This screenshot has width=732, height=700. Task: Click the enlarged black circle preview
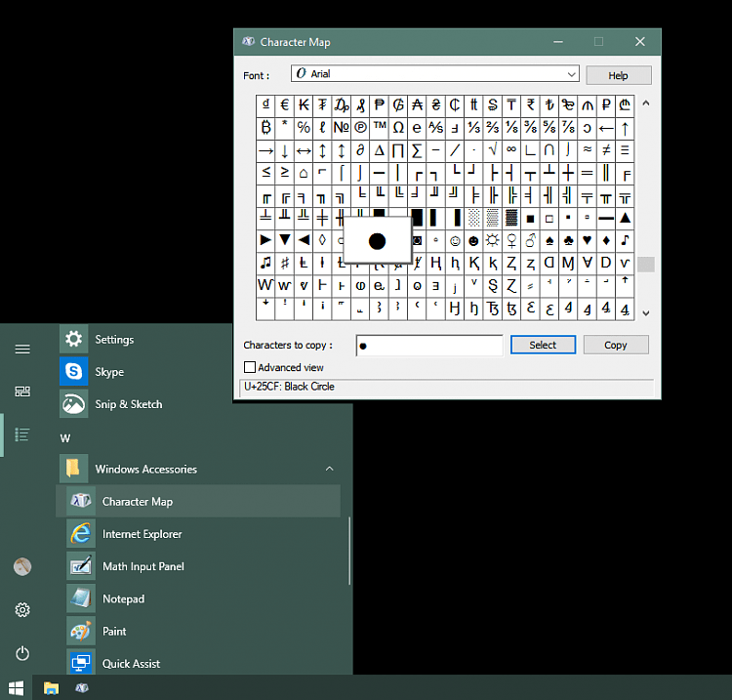tap(377, 241)
